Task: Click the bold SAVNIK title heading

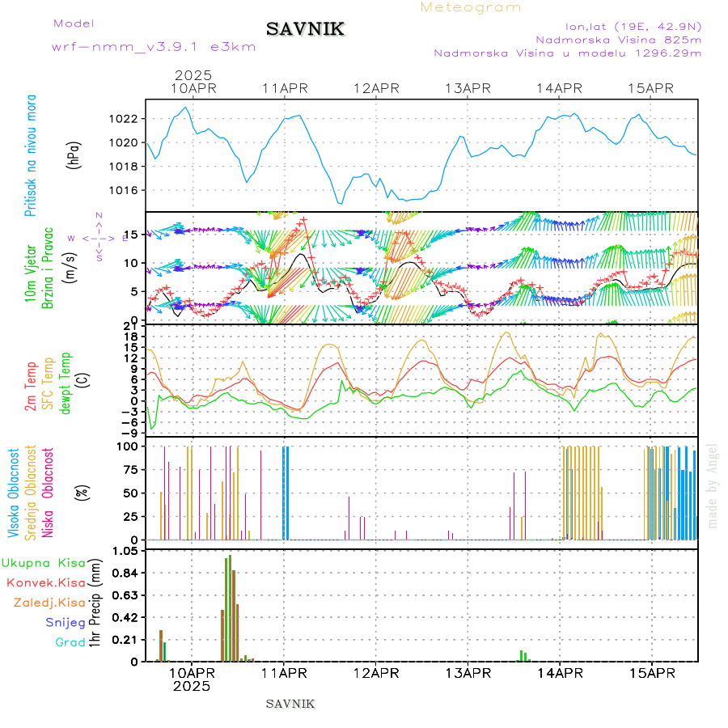Action: 306,30
